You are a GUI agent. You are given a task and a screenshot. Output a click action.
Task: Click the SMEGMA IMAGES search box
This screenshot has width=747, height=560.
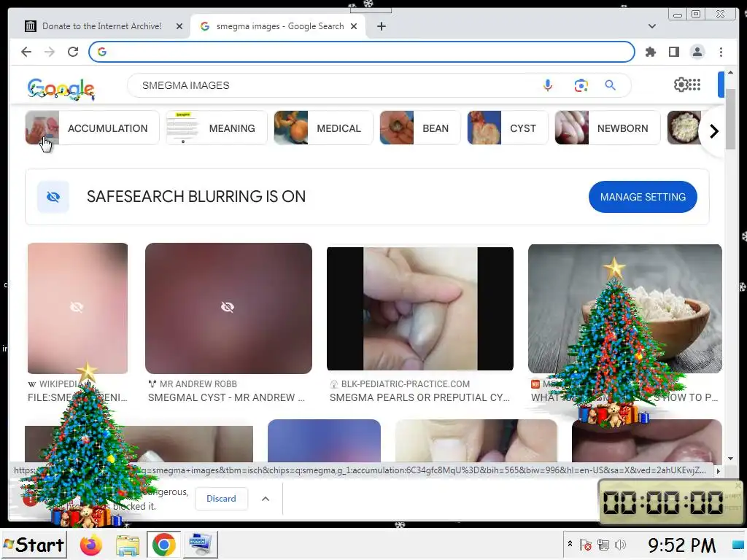point(333,85)
